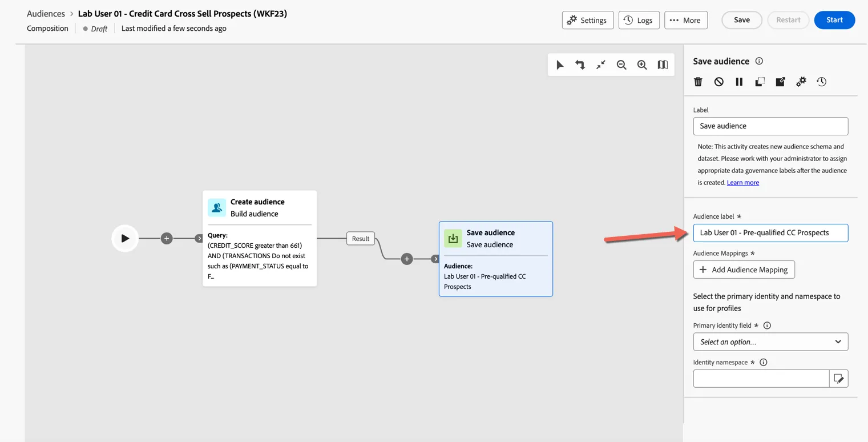
Task: Open the activity history clock icon
Action: (821, 82)
